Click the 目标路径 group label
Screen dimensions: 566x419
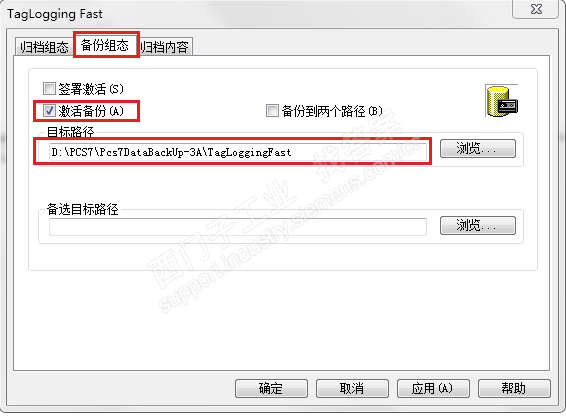click(x=71, y=132)
